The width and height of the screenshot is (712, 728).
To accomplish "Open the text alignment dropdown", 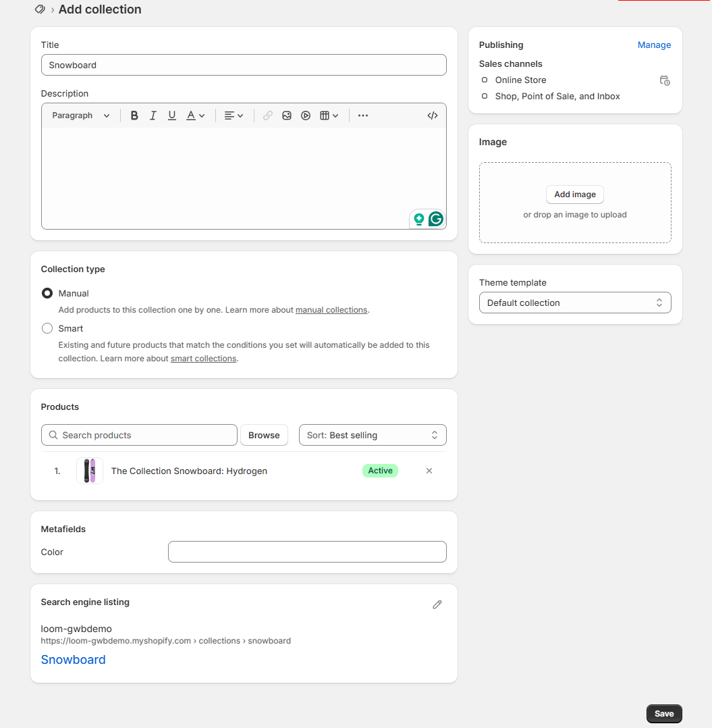I will click(x=234, y=115).
